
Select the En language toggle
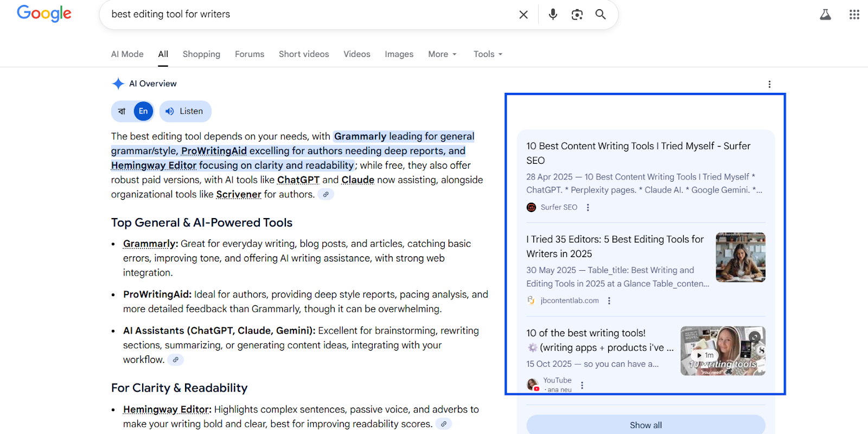143,111
